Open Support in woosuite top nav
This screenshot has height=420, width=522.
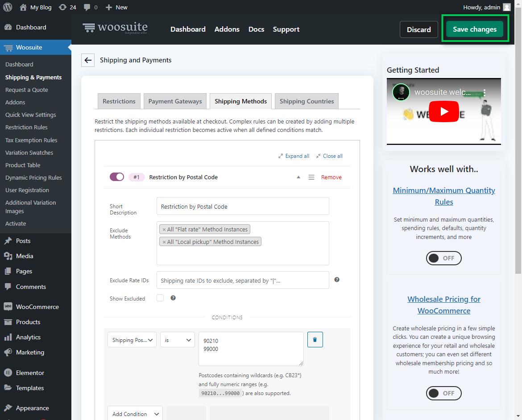pyautogui.click(x=286, y=29)
